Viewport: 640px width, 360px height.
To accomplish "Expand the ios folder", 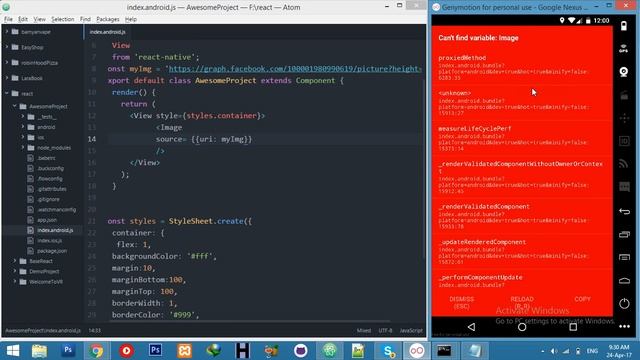I will tap(23, 137).
